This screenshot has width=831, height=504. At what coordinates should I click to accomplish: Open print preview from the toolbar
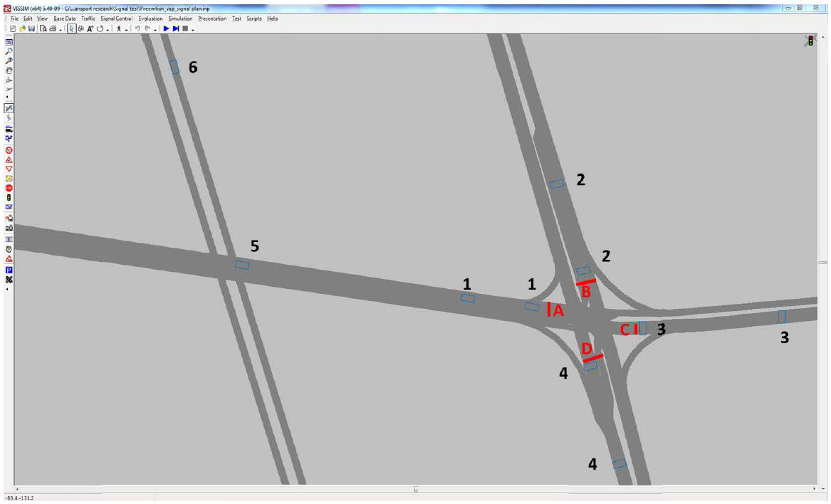(42, 28)
